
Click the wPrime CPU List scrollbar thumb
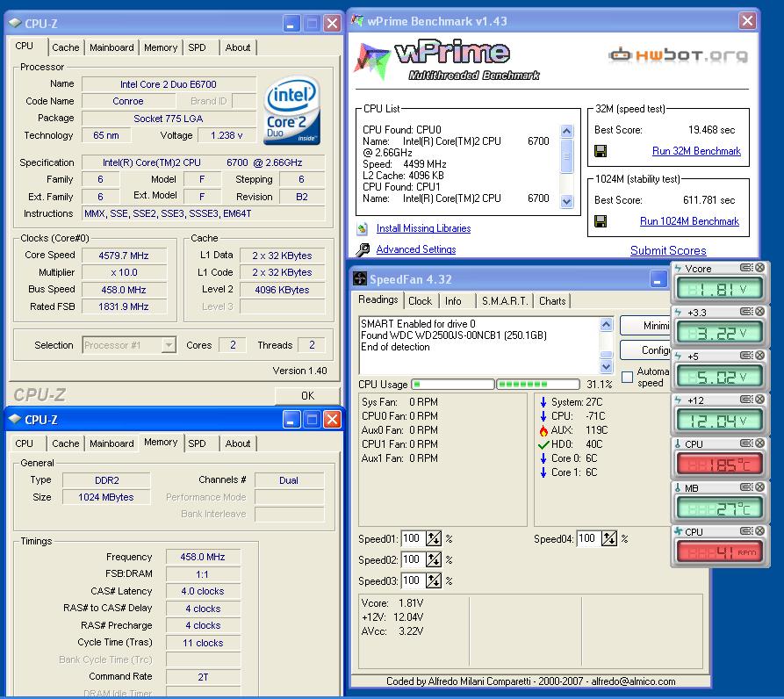[x=566, y=156]
